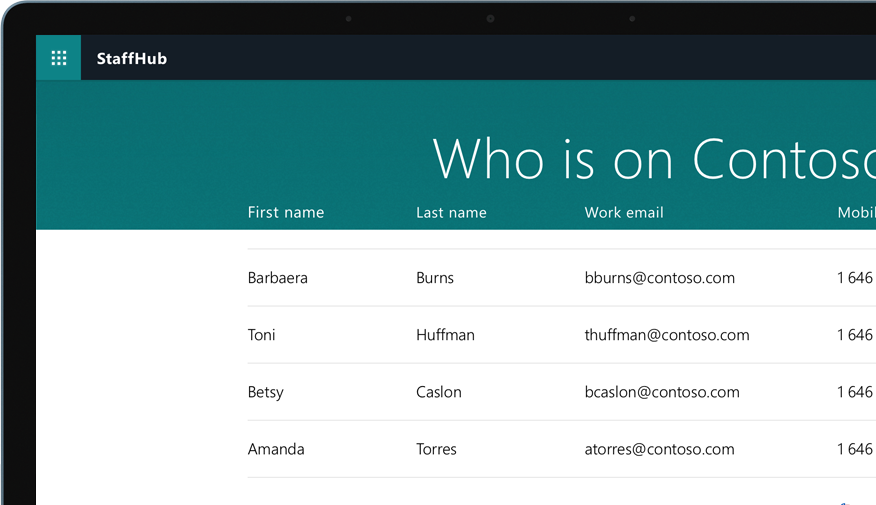Click email bcaslon@contoso.com
This screenshot has height=505, width=876.
tap(662, 392)
